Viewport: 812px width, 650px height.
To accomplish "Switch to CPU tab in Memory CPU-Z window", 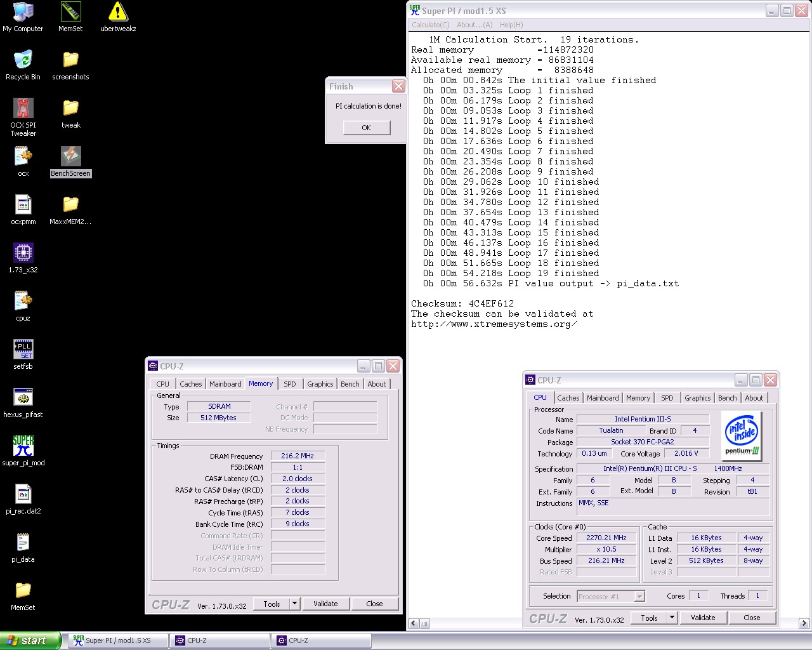I will tap(163, 384).
